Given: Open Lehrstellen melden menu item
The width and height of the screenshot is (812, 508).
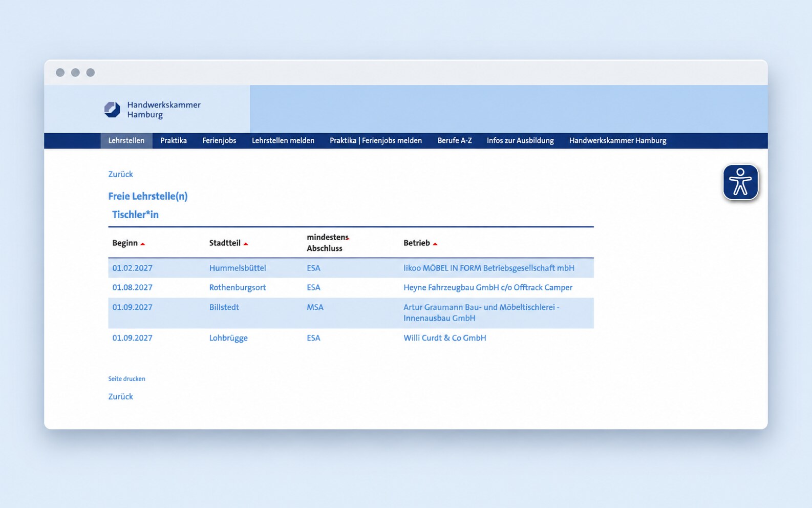Looking at the screenshot, I should point(283,140).
